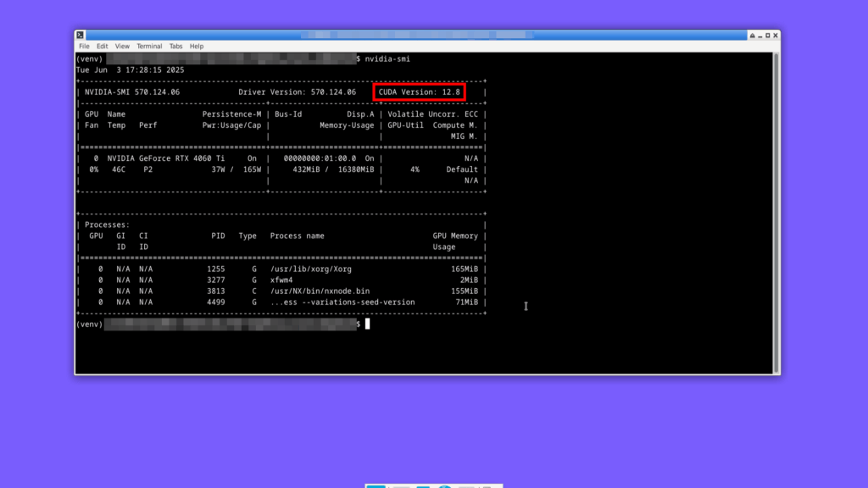
Task: Click the xfwm4 process entry
Action: 281,280
